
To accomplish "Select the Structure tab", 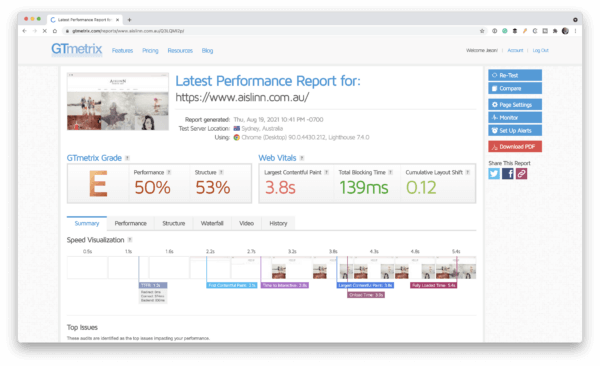I will coord(174,223).
